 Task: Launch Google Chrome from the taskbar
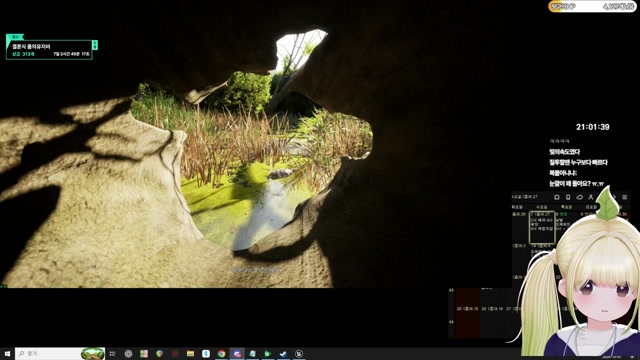coord(221,353)
